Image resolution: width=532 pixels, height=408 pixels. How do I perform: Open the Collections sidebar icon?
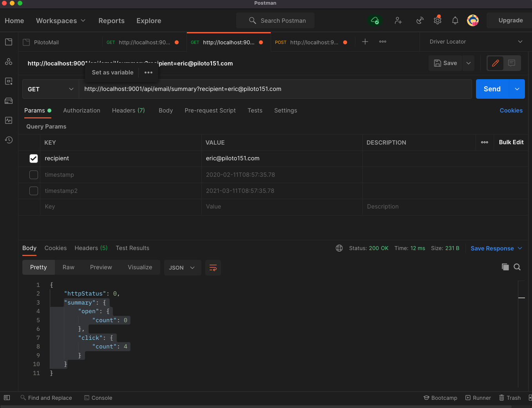click(9, 42)
